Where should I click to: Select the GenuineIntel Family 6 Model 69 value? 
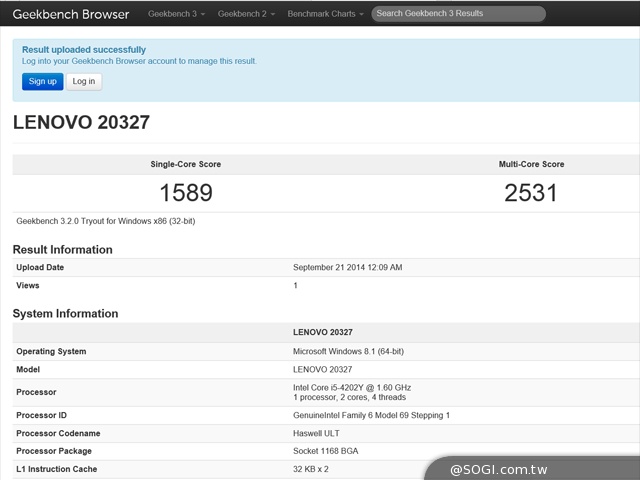pyautogui.click(x=371, y=415)
